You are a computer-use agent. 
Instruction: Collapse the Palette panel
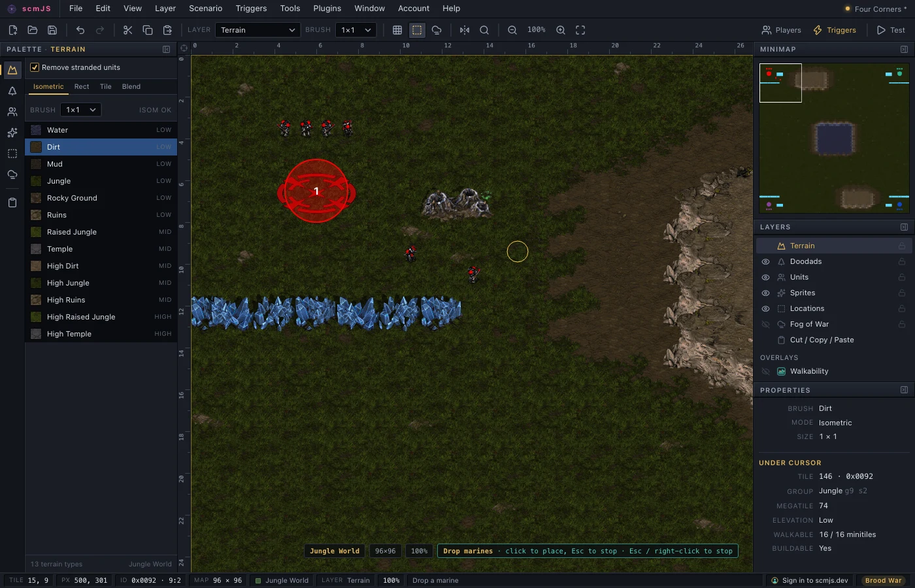click(x=166, y=49)
